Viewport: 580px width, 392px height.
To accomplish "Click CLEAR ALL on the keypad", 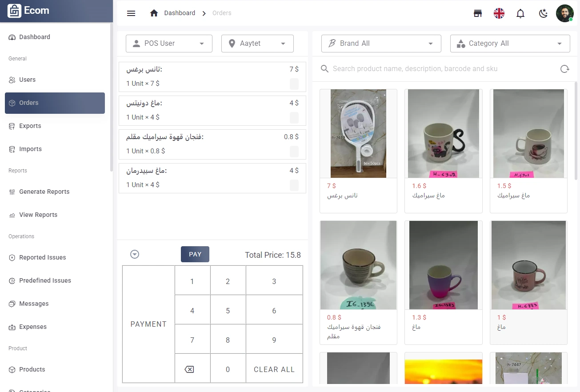I will pyautogui.click(x=274, y=369).
